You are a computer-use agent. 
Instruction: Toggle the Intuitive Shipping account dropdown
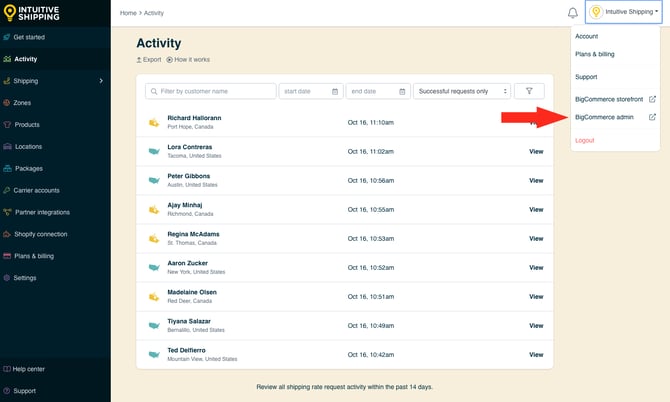point(624,12)
